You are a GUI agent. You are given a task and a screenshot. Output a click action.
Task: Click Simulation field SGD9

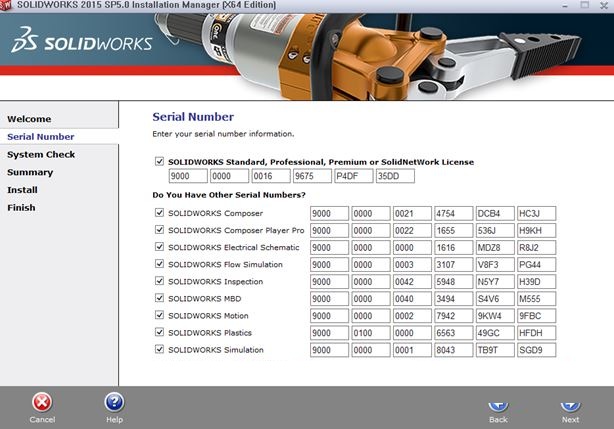[536, 350]
